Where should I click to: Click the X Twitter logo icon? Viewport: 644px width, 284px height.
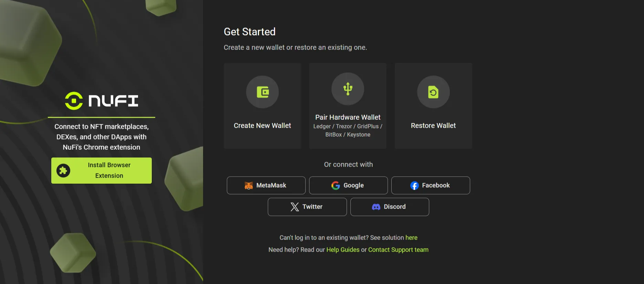[x=295, y=207]
